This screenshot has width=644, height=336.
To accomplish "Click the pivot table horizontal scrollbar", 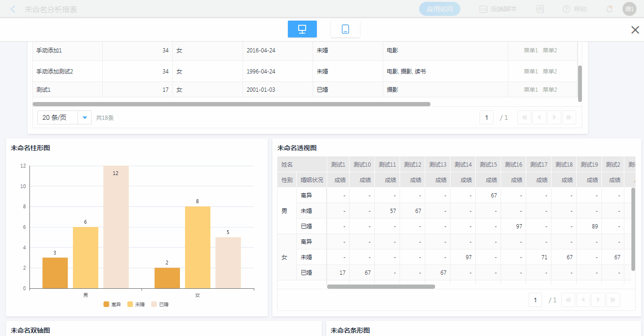I will (x=381, y=286).
